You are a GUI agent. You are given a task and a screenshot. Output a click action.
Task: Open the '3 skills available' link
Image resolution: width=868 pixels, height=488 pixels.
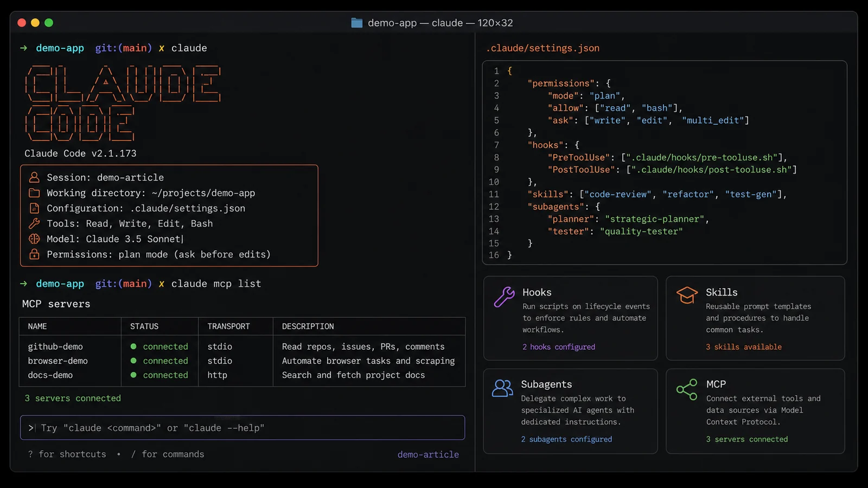tap(744, 347)
